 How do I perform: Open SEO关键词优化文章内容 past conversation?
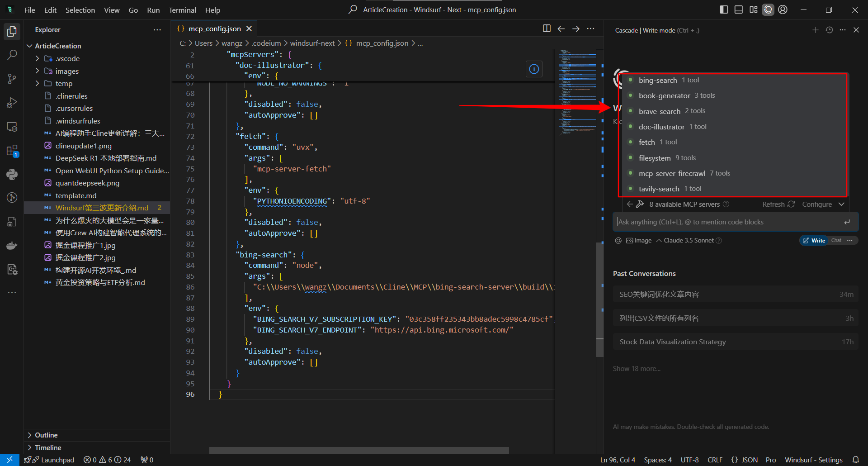(736, 294)
